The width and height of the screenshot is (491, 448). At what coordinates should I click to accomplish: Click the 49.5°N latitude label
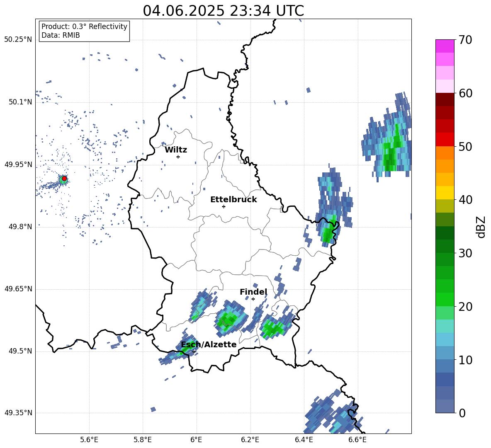tap(20, 351)
